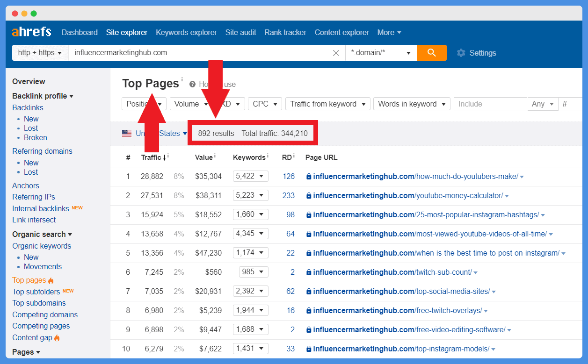Open Competing domains in the sidebar
This screenshot has width=588, height=364.
[45, 314]
